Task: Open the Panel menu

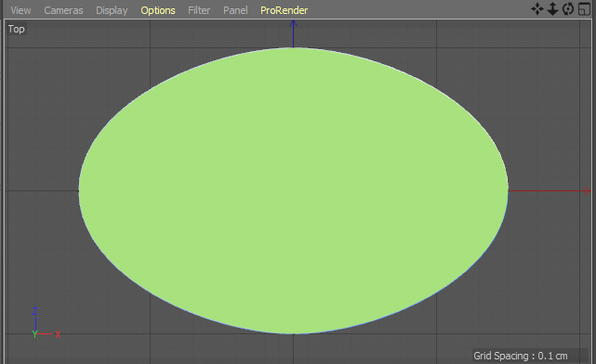Action: coord(235,10)
